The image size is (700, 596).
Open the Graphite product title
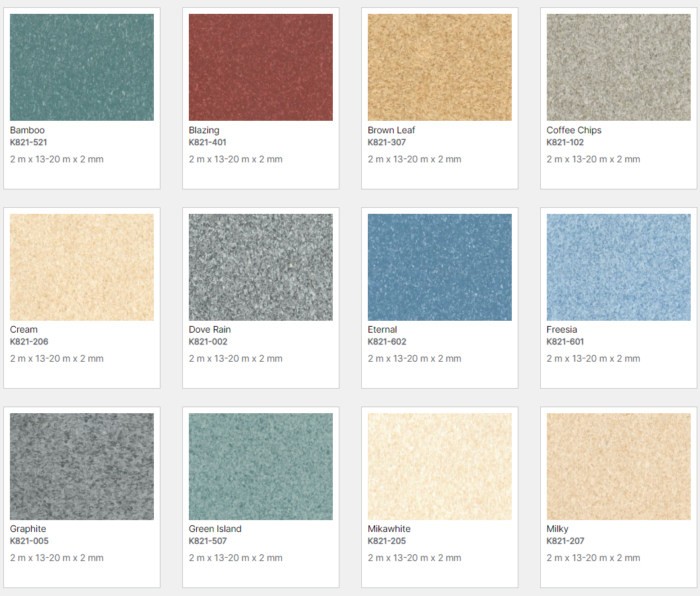(x=28, y=529)
